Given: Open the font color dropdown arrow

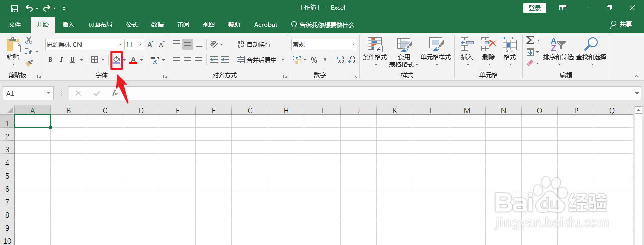Looking at the screenshot, I should pos(141,60).
